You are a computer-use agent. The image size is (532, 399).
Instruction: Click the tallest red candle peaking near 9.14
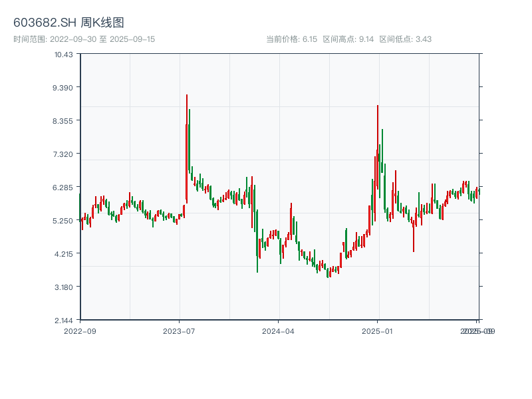pyautogui.click(x=187, y=149)
